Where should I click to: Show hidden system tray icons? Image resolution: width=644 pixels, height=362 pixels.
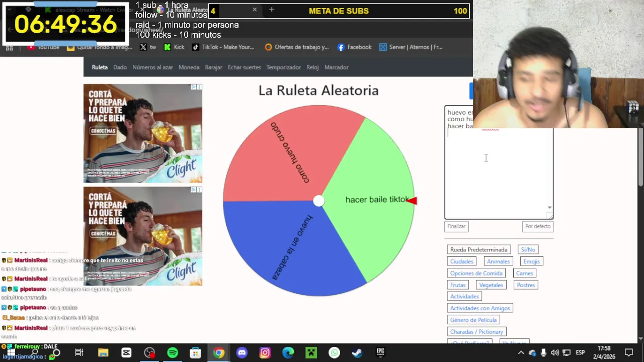521,353
